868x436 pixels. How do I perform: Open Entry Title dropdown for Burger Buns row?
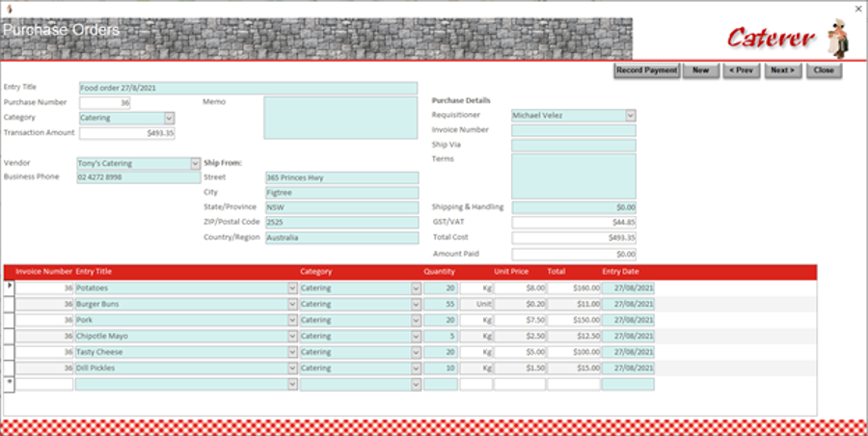click(x=293, y=304)
